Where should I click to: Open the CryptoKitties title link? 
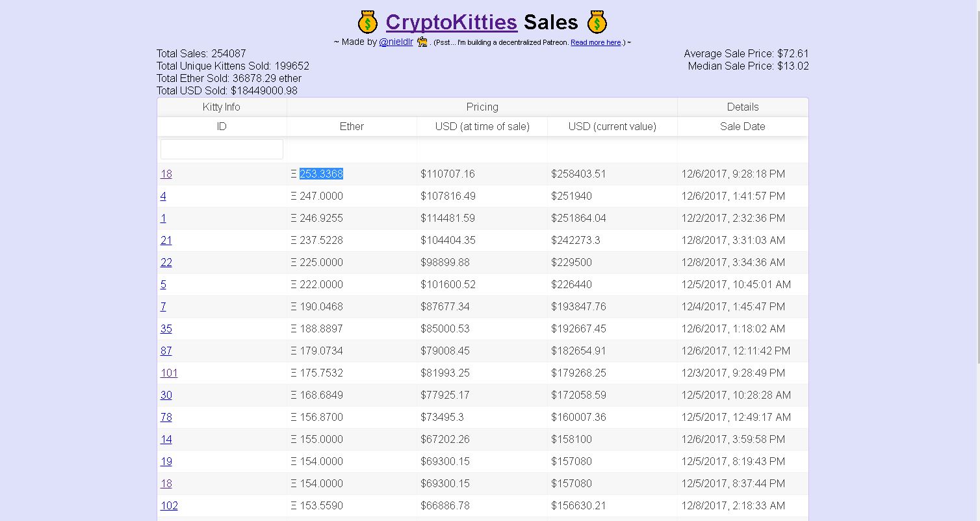pos(451,22)
